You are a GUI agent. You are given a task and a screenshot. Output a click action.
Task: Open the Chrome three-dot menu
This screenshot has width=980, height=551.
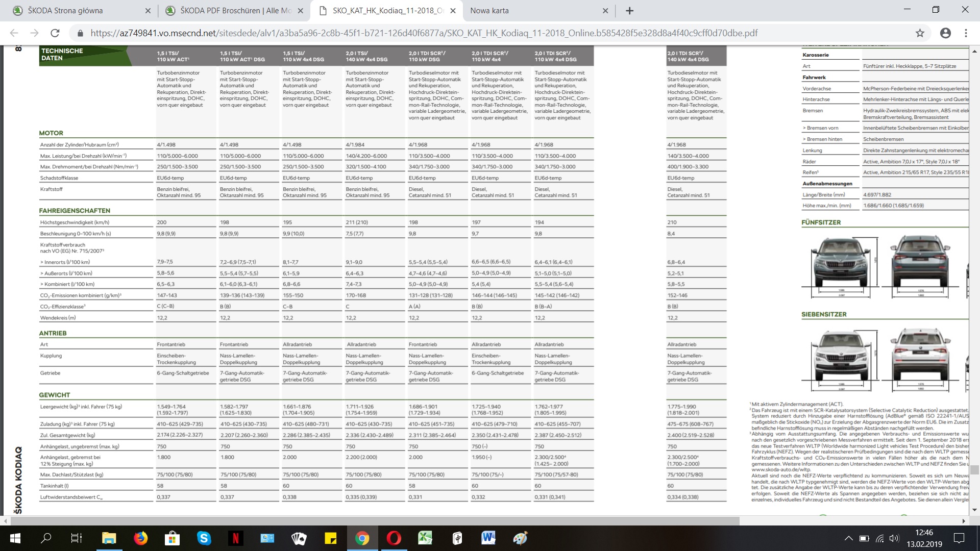[966, 33]
